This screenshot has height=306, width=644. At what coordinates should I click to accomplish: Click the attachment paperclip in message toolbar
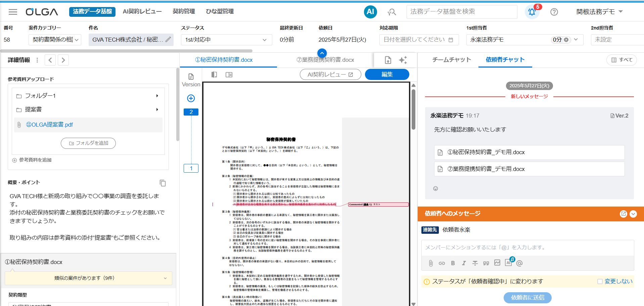point(431,263)
